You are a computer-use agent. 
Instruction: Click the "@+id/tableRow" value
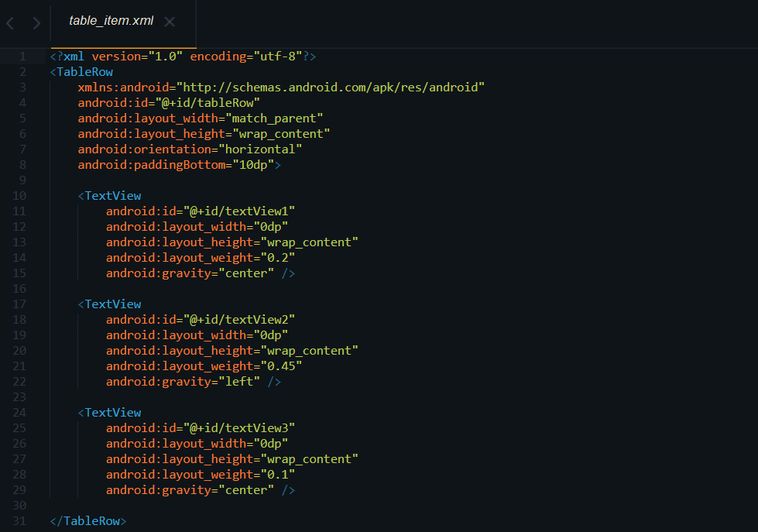click(x=208, y=103)
